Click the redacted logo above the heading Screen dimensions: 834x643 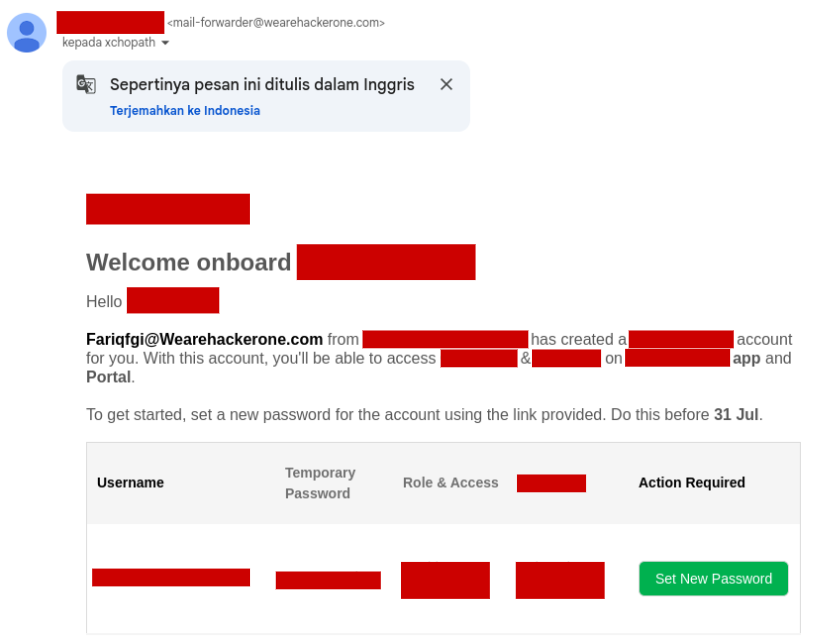[168, 209]
